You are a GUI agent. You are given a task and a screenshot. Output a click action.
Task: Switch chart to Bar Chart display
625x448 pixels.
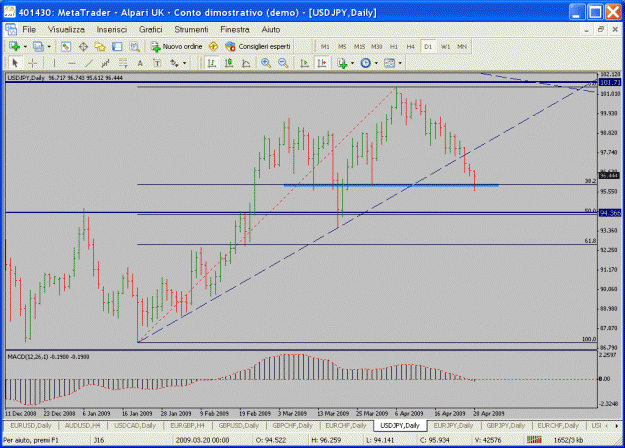pos(212,63)
